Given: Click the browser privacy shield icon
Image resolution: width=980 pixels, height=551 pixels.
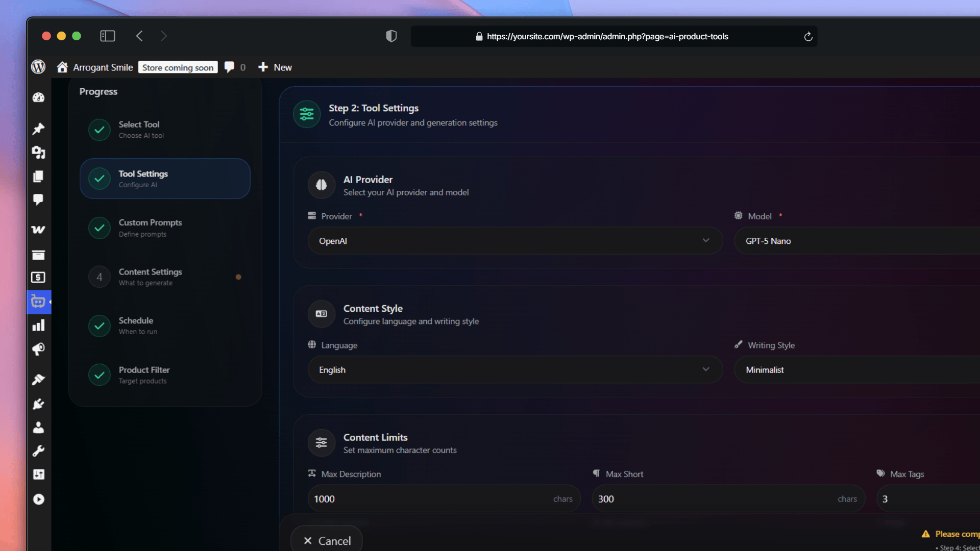Looking at the screenshot, I should 391,36.
